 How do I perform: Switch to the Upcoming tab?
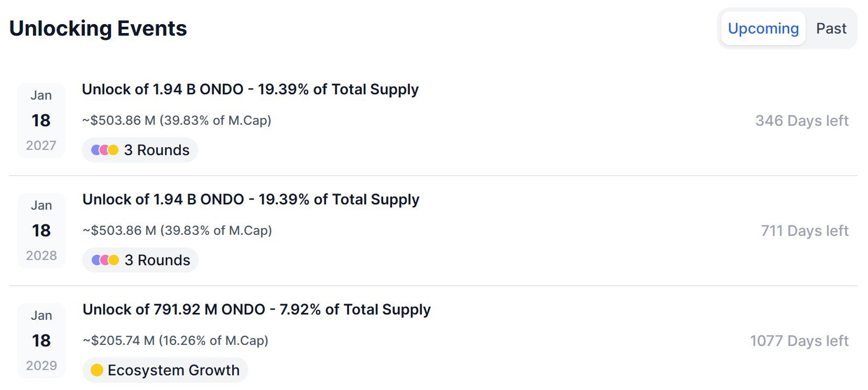click(x=763, y=28)
